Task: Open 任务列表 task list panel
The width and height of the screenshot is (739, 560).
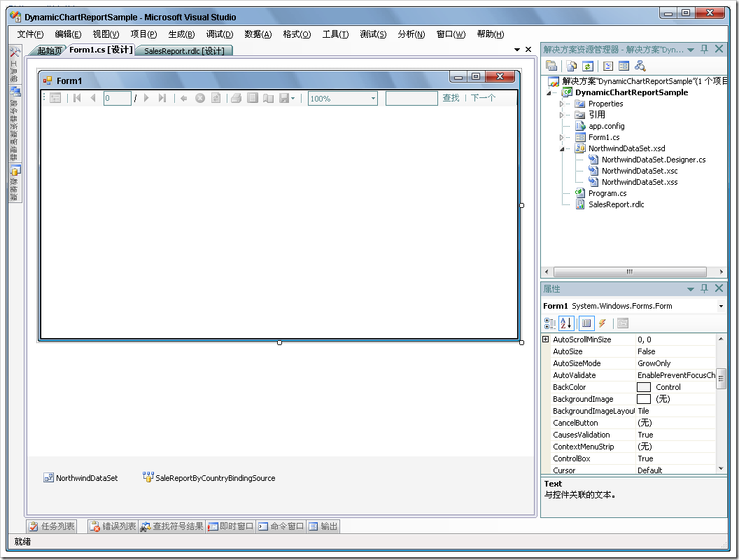Action: [x=51, y=526]
